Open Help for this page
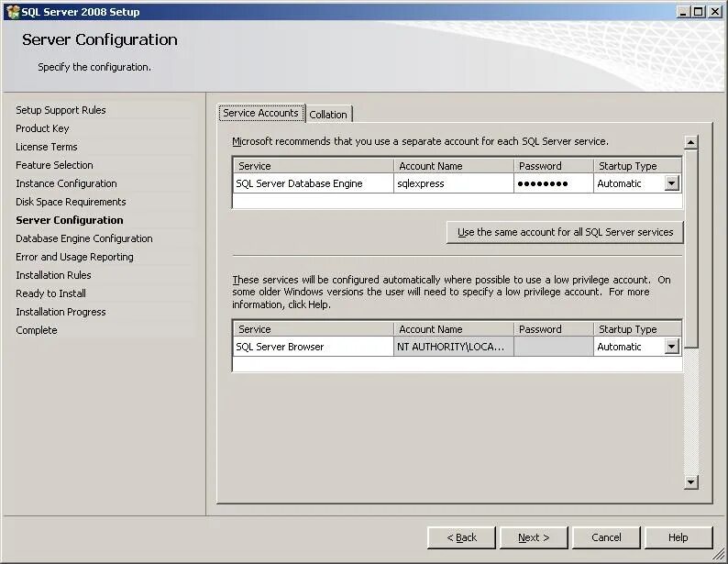728x564 pixels. tap(678, 537)
